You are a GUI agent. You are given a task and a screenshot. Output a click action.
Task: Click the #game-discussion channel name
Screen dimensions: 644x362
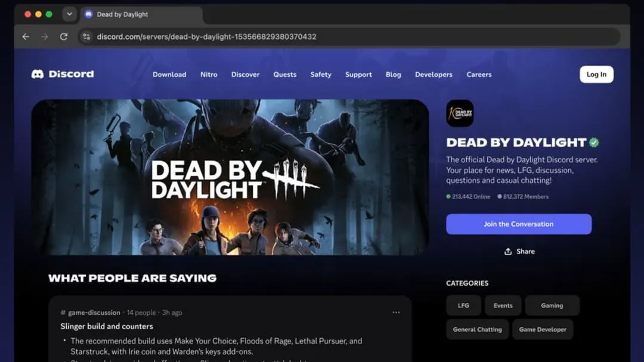click(91, 313)
